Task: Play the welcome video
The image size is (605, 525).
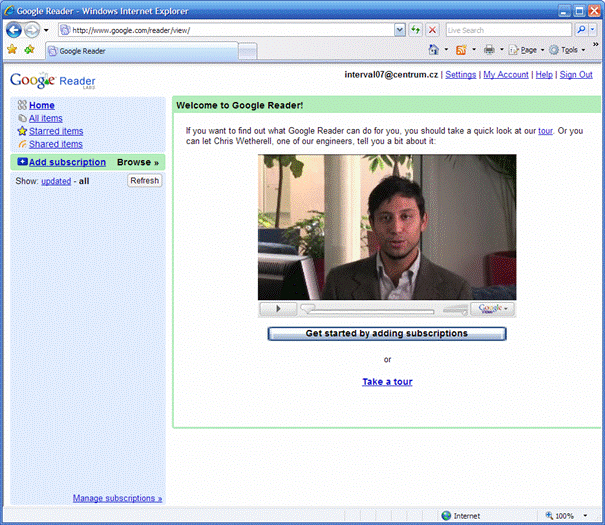Action: pyautogui.click(x=278, y=309)
